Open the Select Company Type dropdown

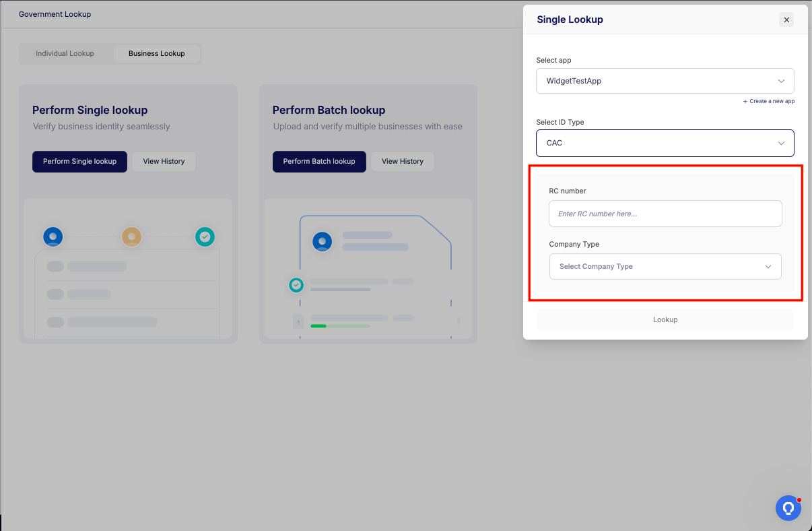665,266
